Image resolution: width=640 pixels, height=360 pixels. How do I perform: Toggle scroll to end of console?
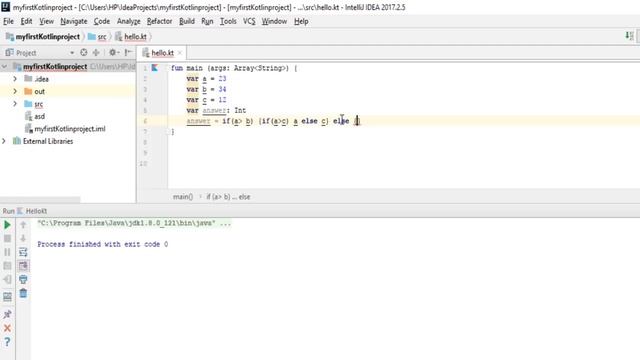pos(23,266)
